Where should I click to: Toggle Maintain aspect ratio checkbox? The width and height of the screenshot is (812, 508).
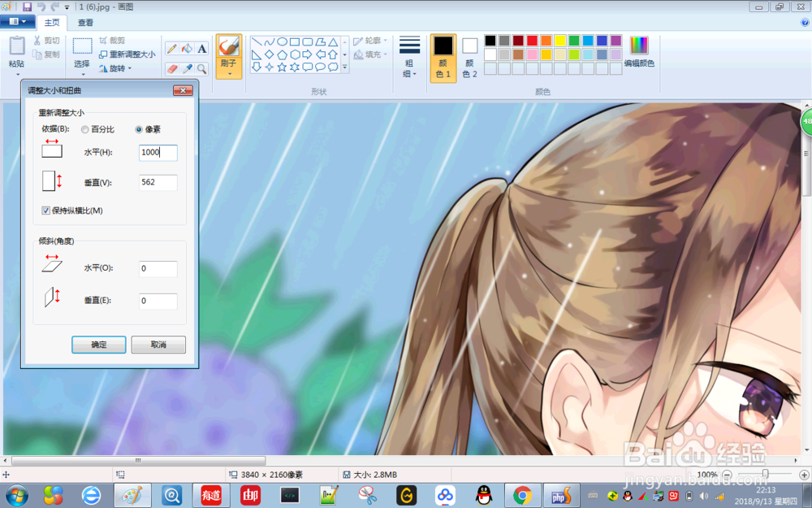pos(46,211)
